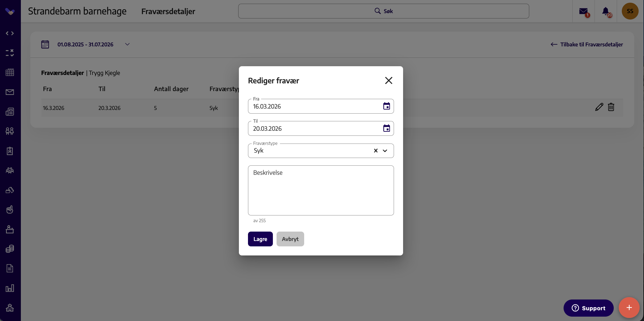Image resolution: width=644 pixels, height=321 pixels.
Task: Open the Support help button
Action: (588, 308)
